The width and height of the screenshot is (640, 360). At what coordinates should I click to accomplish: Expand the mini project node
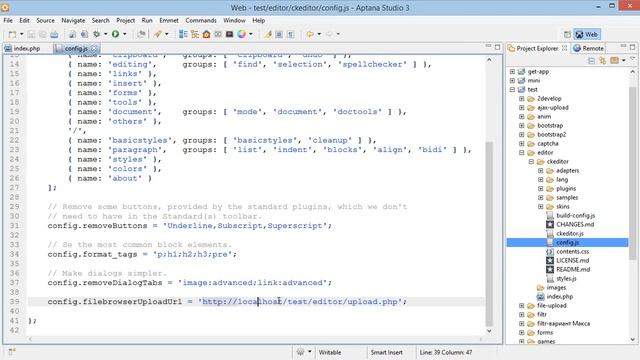(x=512, y=80)
